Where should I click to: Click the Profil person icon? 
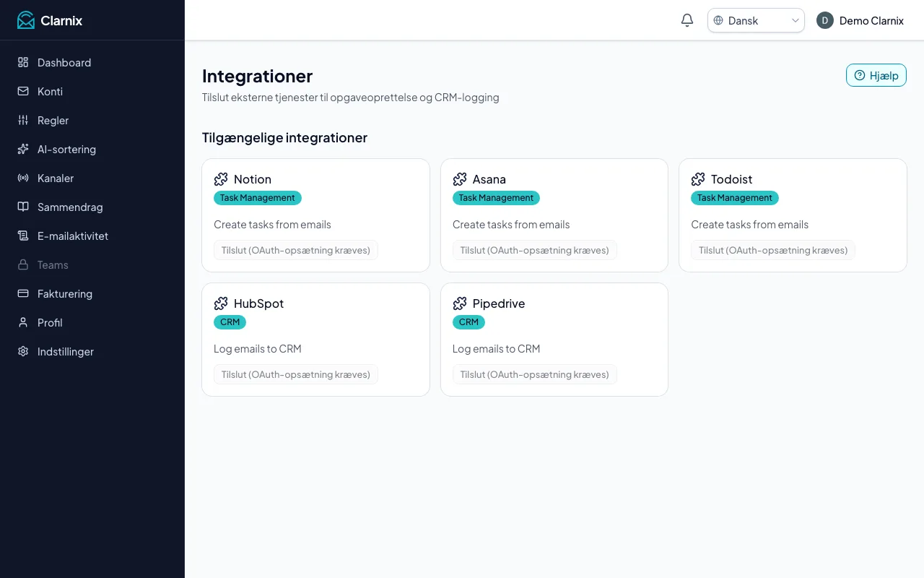[x=23, y=322]
